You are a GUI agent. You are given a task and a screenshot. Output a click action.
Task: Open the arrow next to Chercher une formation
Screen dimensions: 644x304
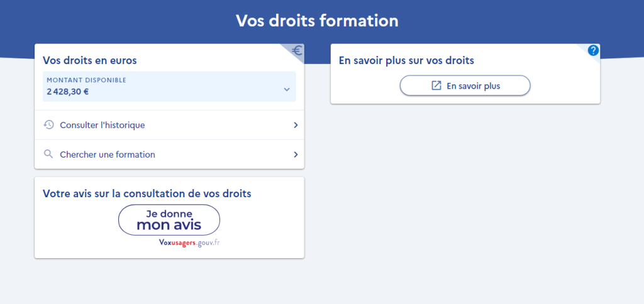click(296, 155)
